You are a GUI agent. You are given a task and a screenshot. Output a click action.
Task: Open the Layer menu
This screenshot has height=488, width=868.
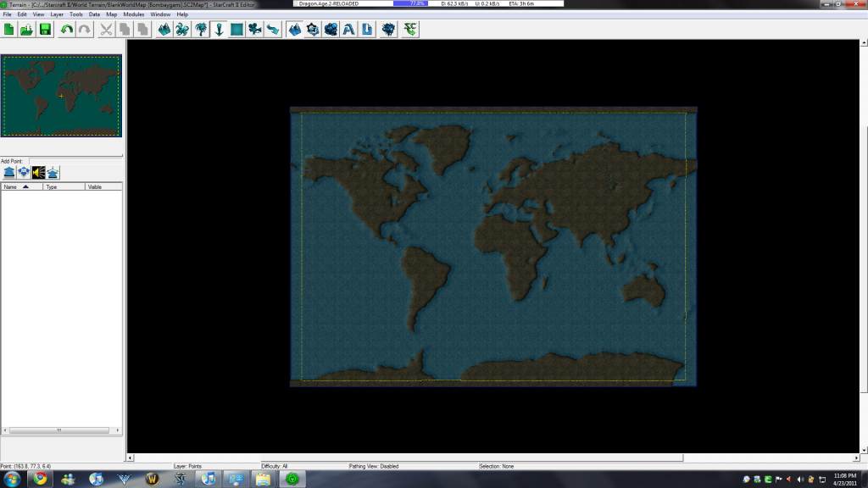pyautogui.click(x=57, y=14)
